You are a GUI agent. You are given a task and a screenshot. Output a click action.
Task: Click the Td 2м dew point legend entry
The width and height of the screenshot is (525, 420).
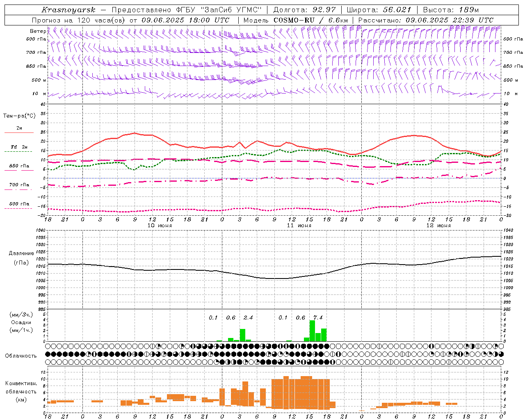(x=19, y=147)
